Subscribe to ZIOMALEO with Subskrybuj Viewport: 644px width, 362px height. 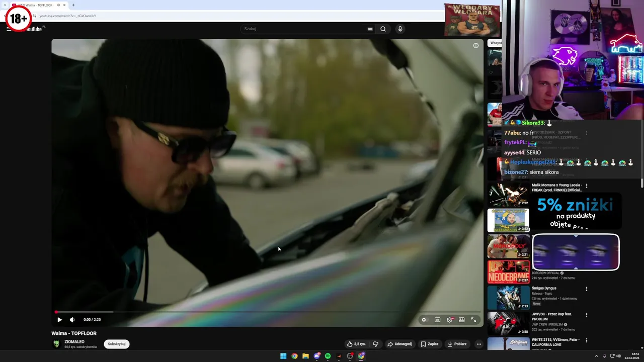(x=117, y=344)
